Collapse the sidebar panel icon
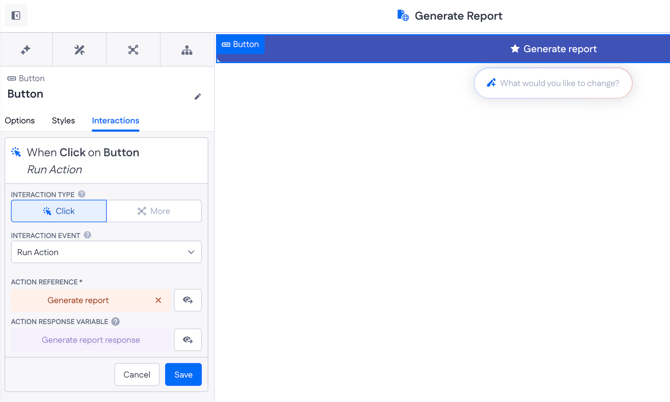The height and width of the screenshot is (402, 670). 16,16
